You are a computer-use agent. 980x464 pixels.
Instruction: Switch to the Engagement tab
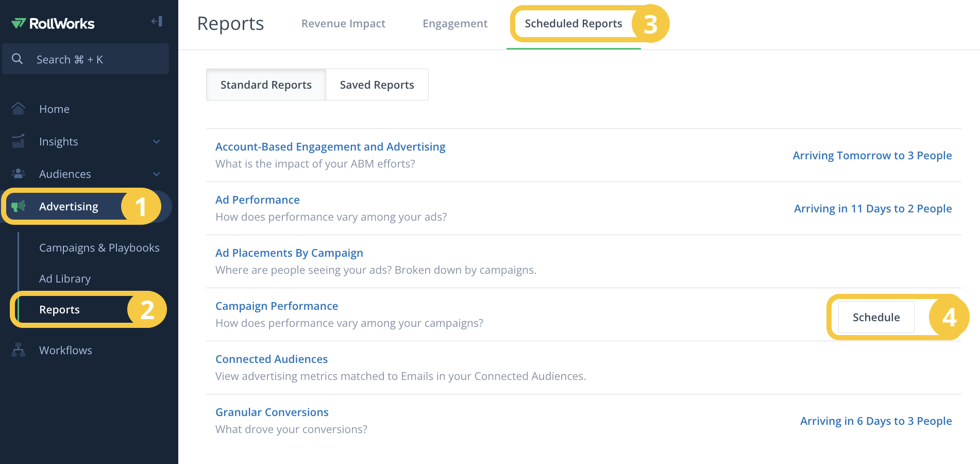[455, 24]
